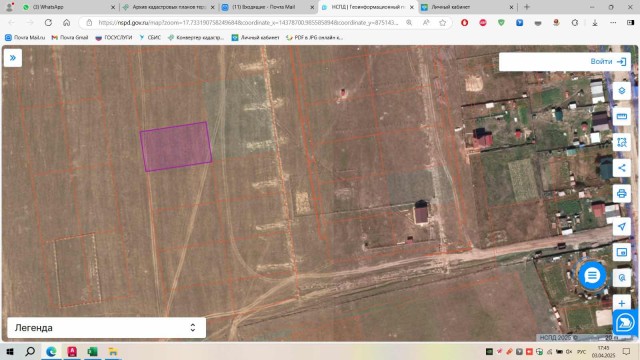Click the РУС language indicator in tray

tap(582, 351)
